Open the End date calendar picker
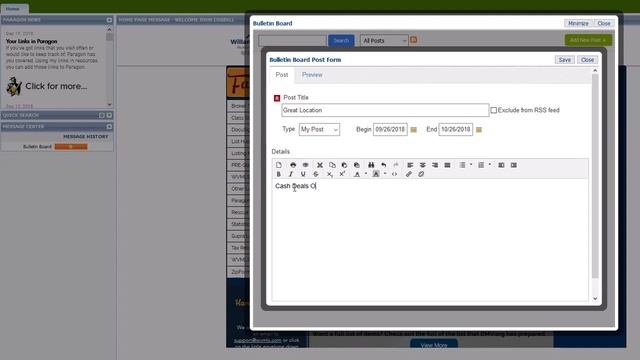This screenshot has height=360, width=640. click(x=479, y=129)
